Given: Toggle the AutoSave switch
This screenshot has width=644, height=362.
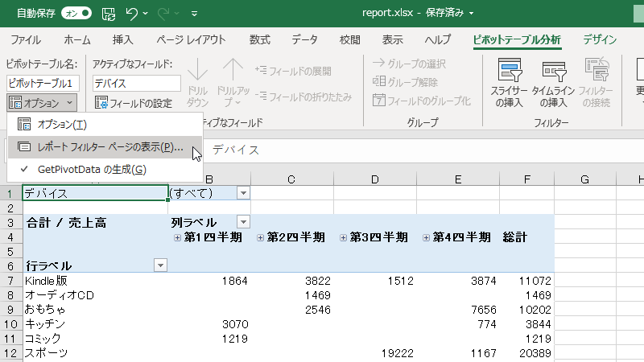Looking at the screenshot, I should point(76,13).
